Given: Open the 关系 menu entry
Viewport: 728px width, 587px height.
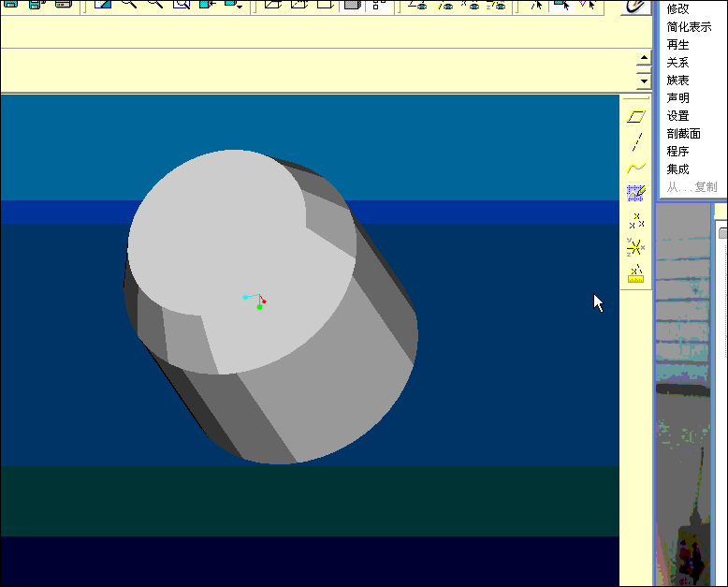Looking at the screenshot, I should [677, 62].
